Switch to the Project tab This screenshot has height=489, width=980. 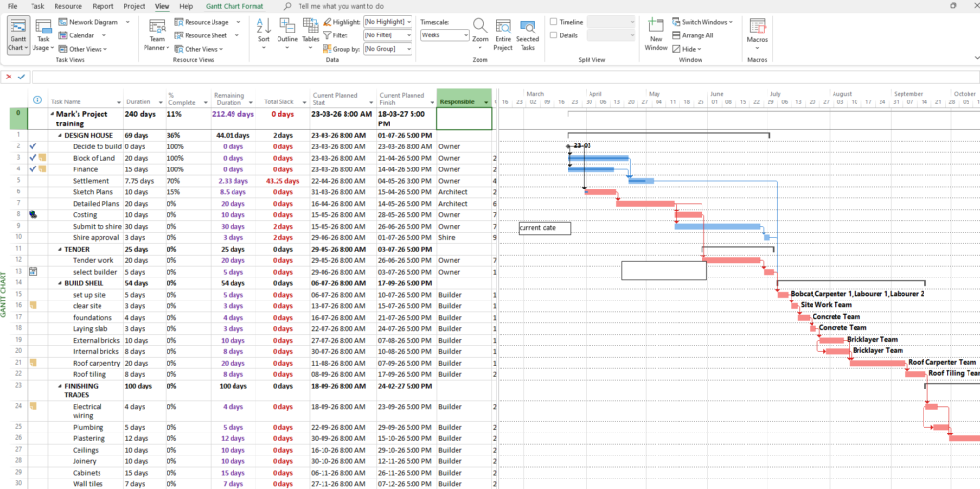134,6
